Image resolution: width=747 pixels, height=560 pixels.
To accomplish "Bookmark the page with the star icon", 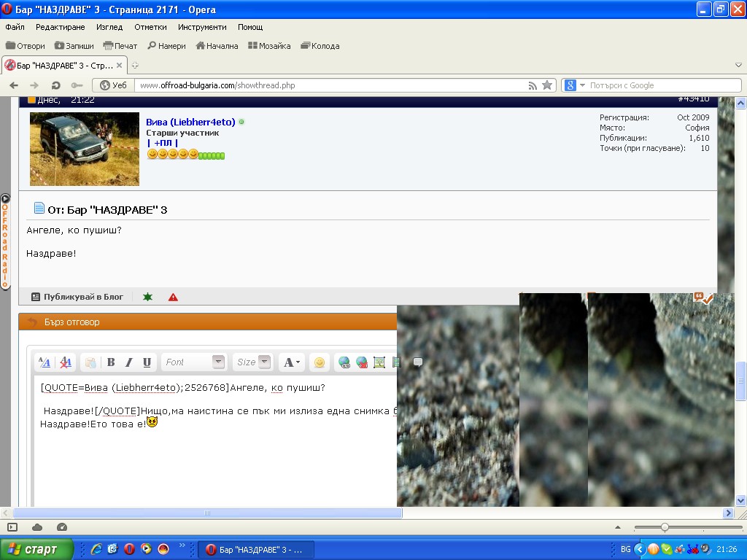I will (547, 85).
